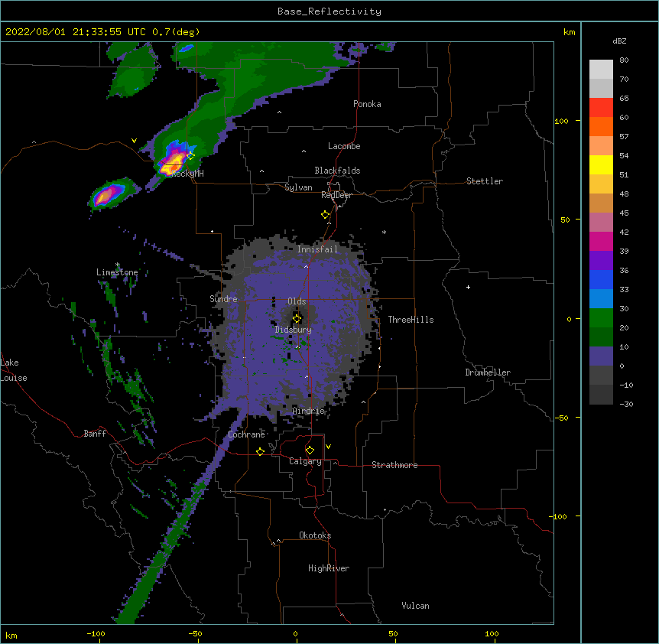
Task: Click the yellow v marker east of Calgary
Action: (328, 447)
